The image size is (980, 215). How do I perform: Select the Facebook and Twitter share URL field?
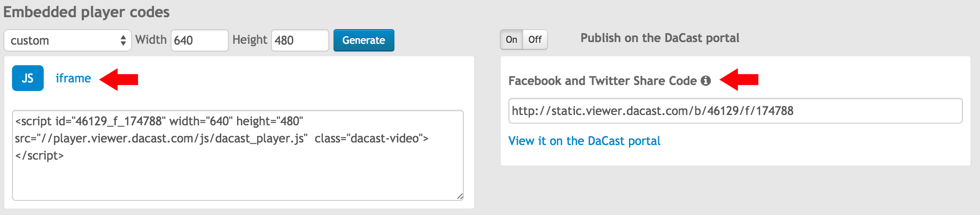coord(735,111)
